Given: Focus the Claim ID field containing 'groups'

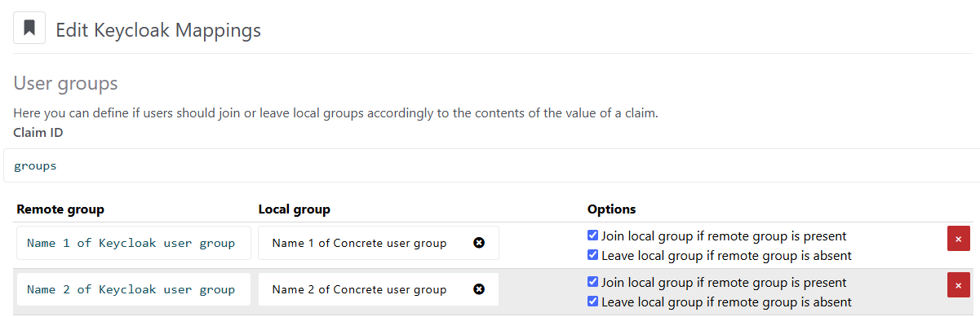Looking at the screenshot, I should click(491, 165).
